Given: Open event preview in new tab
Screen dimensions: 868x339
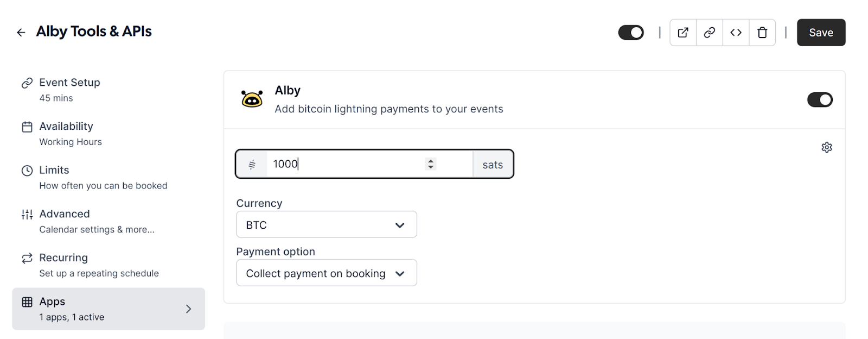Looking at the screenshot, I should coord(683,33).
